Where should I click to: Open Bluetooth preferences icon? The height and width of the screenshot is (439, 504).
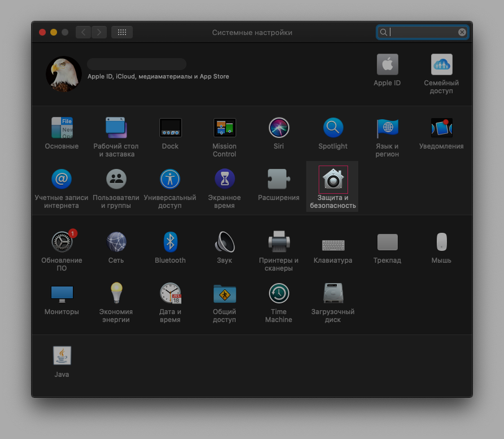pos(170,242)
